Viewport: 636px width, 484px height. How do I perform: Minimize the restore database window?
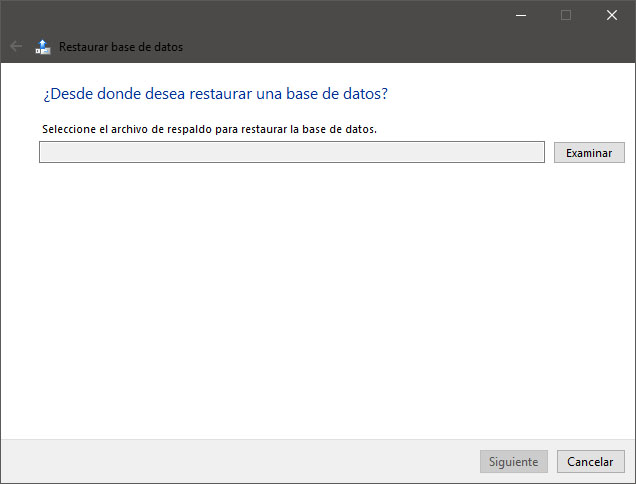point(521,15)
